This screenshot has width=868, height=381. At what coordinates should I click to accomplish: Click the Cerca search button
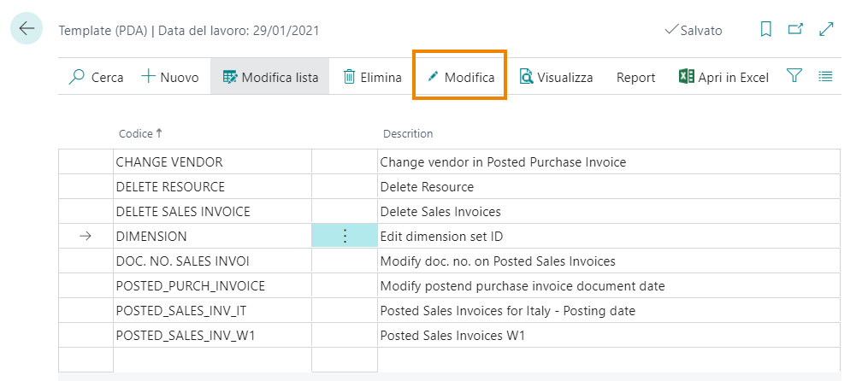pyautogui.click(x=95, y=77)
